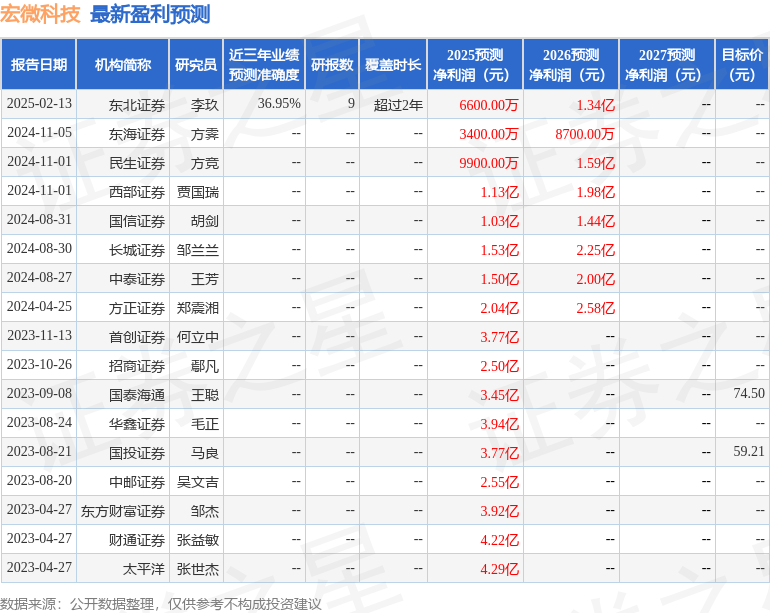Click analyst name 贾国瑞
This screenshot has width=770, height=613.
pos(198,192)
